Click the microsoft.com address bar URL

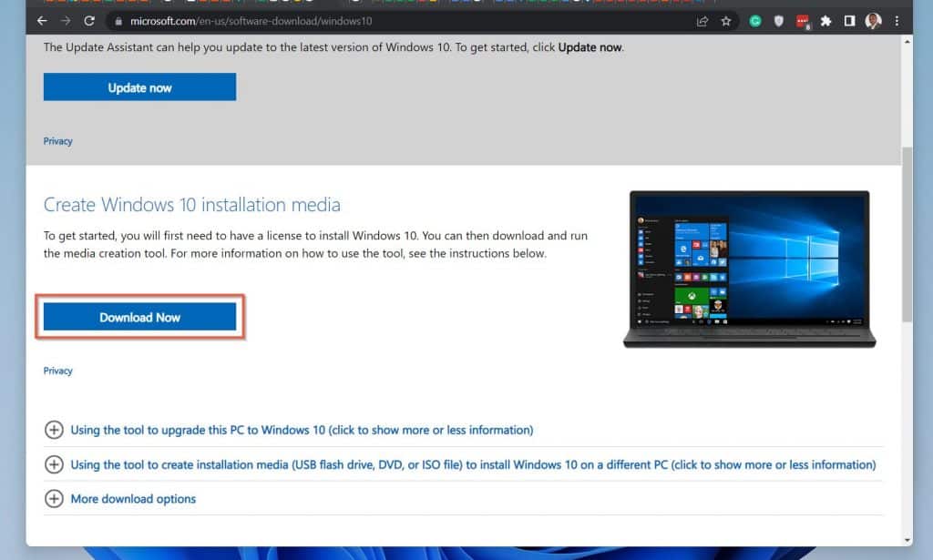pyautogui.click(x=251, y=22)
